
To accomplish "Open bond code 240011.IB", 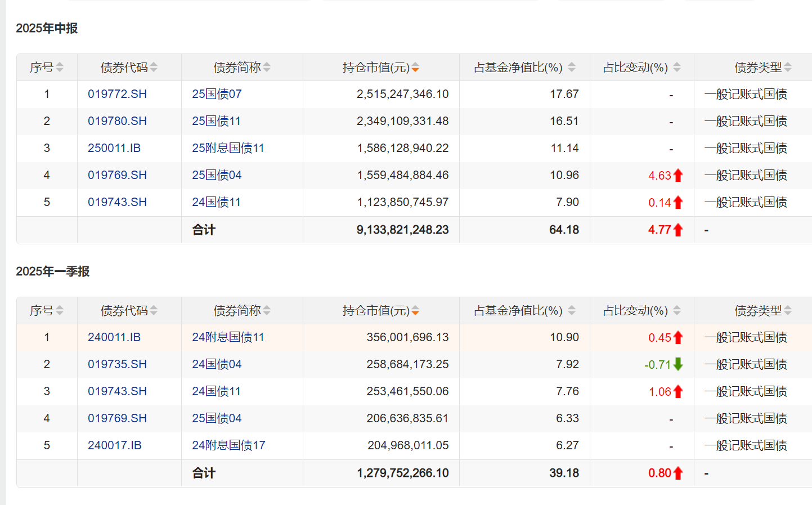I will tap(114, 337).
